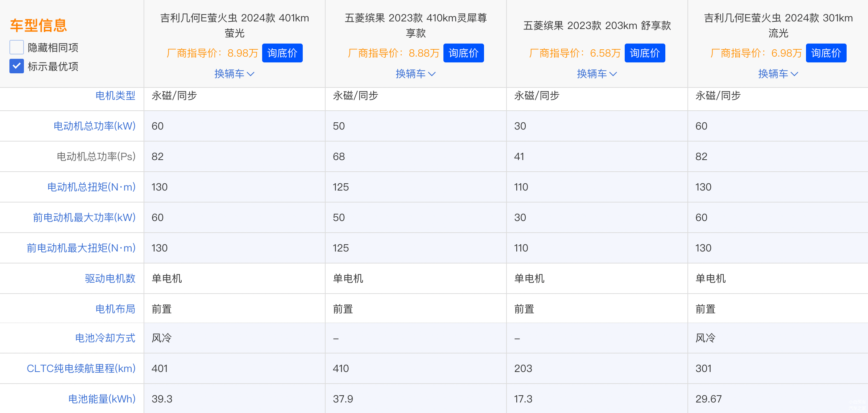Click the battery energy value 17.3
Image resolution: width=868 pixels, height=413 pixels.
523,399
